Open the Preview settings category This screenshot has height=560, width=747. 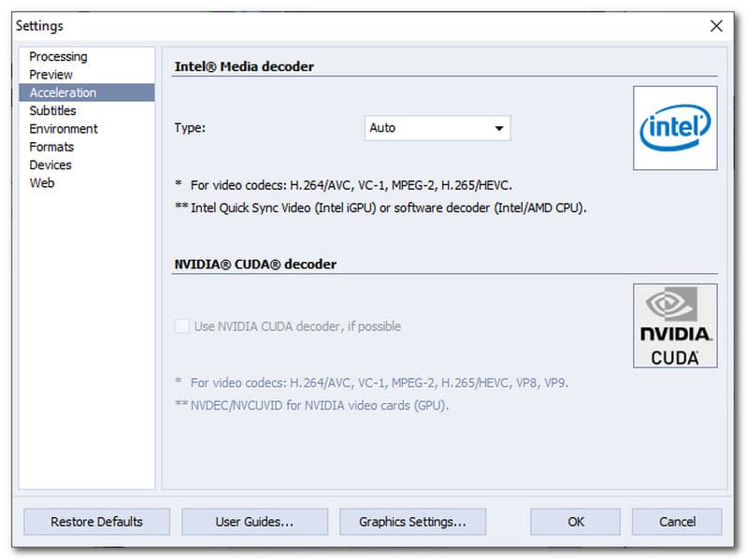point(50,75)
